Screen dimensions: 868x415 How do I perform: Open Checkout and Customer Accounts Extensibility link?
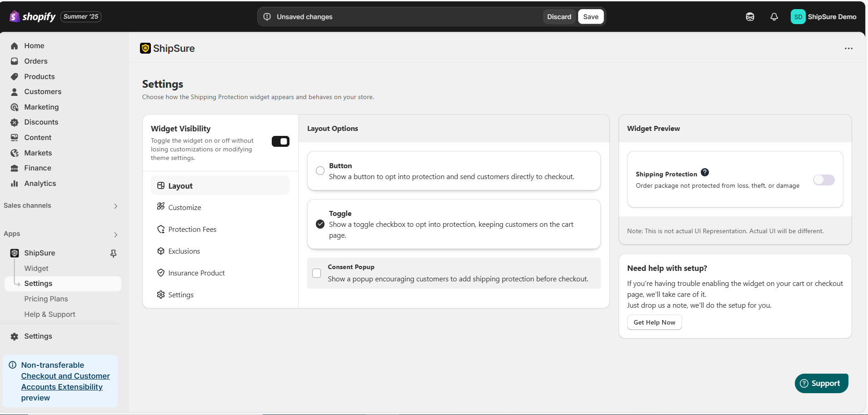[x=65, y=381]
